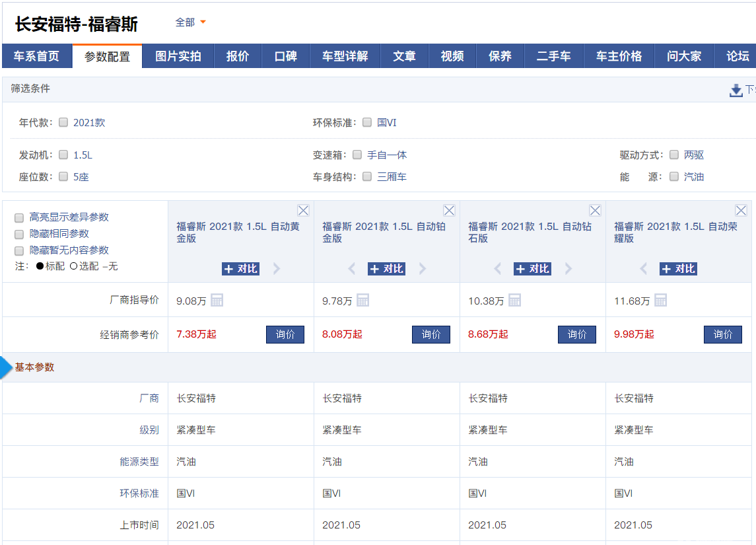Image resolution: width=756 pixels, height=545 pixels.
Task: Check the 手自一体 transmission filter
Action: tap(357, 155)
